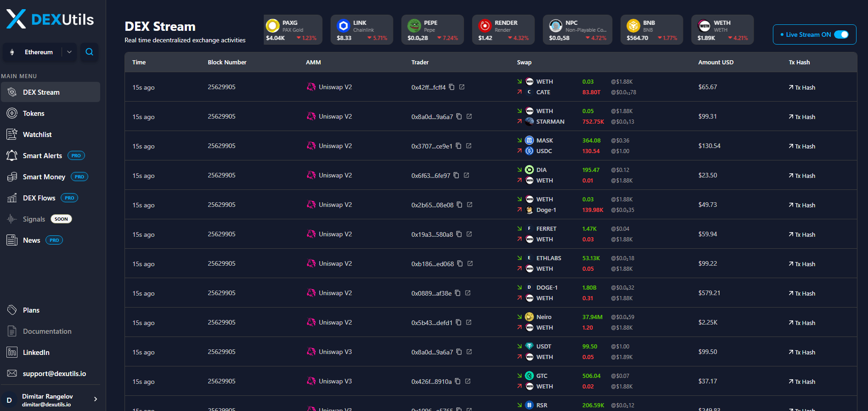The height and width of the screenshot is (411, 868).
Task: Select the PAXG ticker card
Action: pos(293,30)
